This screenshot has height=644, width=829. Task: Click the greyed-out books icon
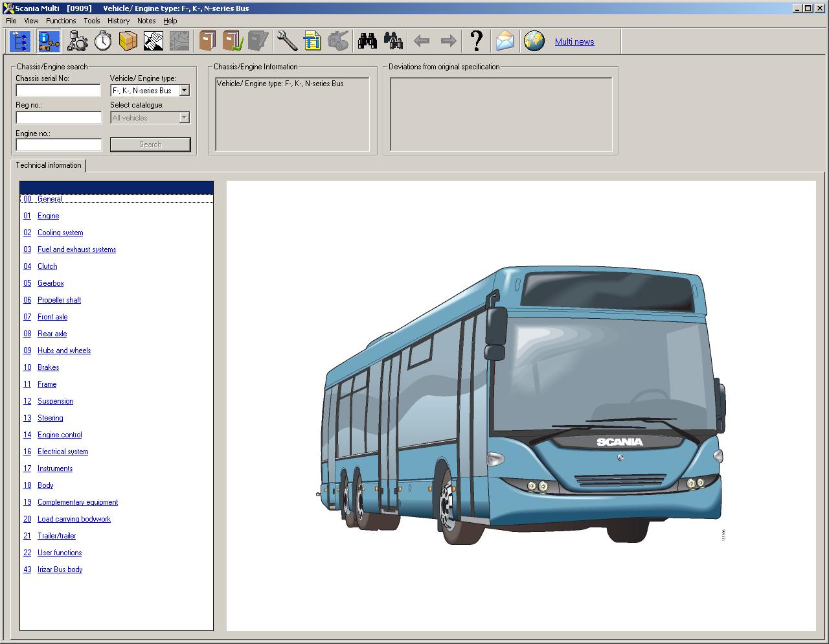coord(258,41)
